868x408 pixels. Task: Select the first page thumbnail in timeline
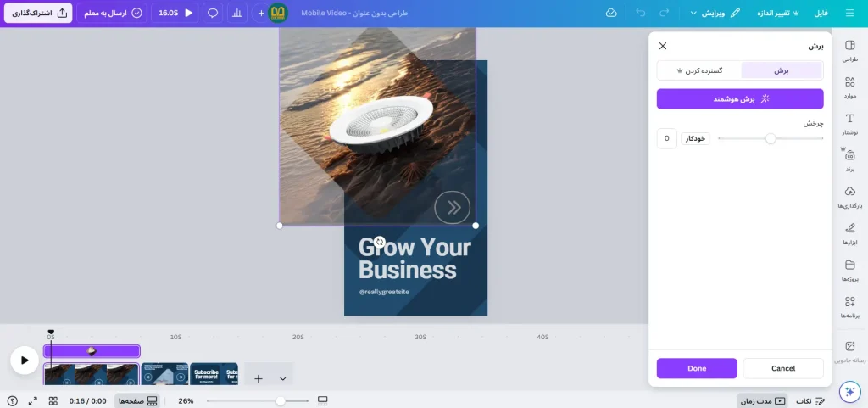(92, 374)
